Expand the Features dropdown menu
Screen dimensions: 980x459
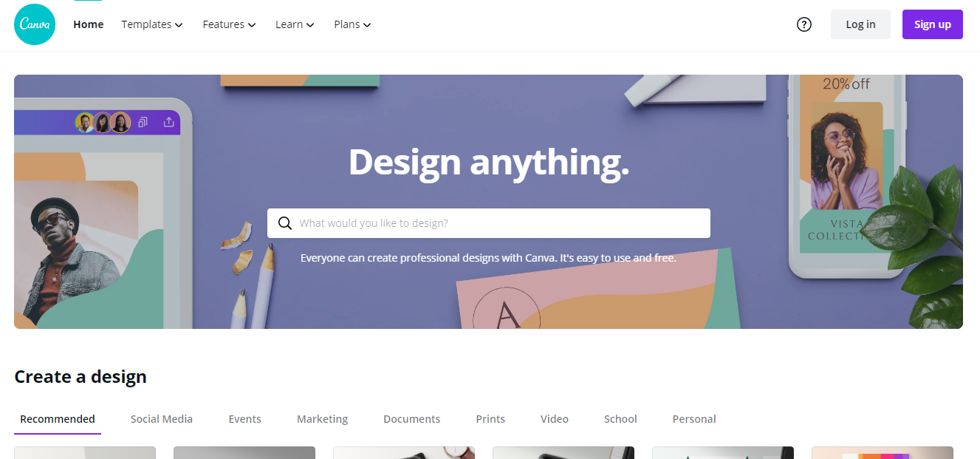click(229, 24)
